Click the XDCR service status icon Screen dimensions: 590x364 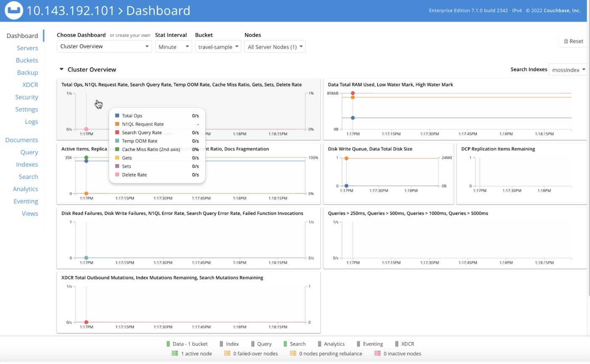pos(396,343)
